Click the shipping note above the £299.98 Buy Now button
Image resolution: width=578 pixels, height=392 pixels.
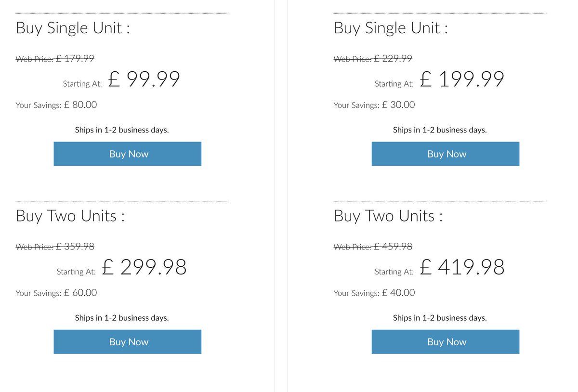pos(122,318)
